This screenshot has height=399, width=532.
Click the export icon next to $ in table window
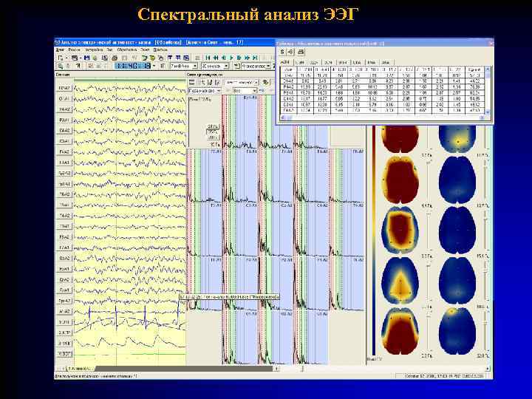(x=291, y=52)
